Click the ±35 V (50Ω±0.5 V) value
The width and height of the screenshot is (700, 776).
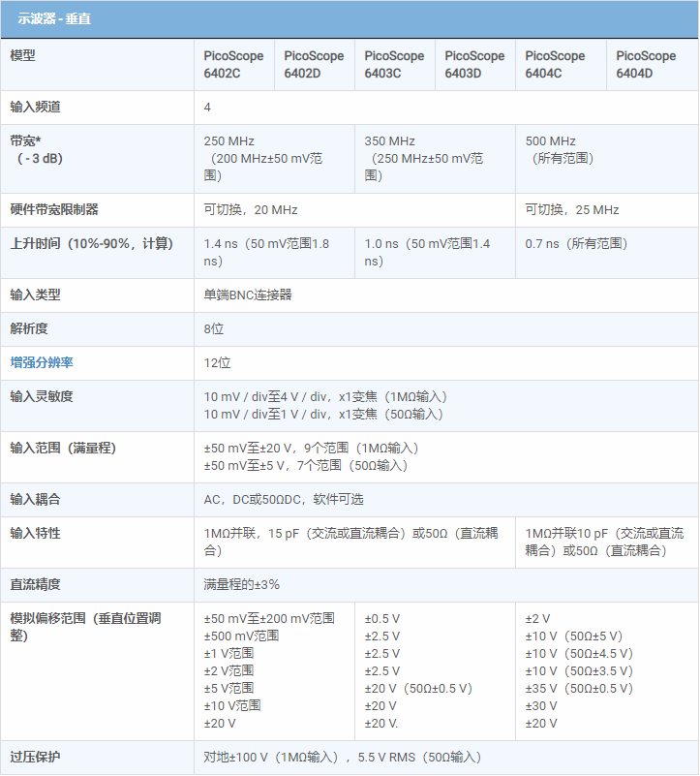pyautogui.click(x=579, y=689)
